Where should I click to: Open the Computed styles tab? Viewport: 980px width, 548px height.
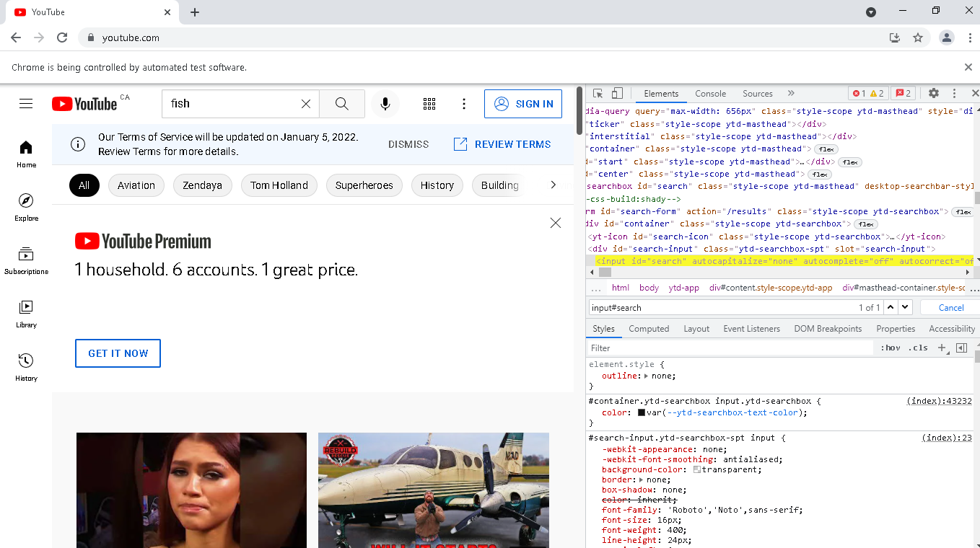tap(649, 328)
